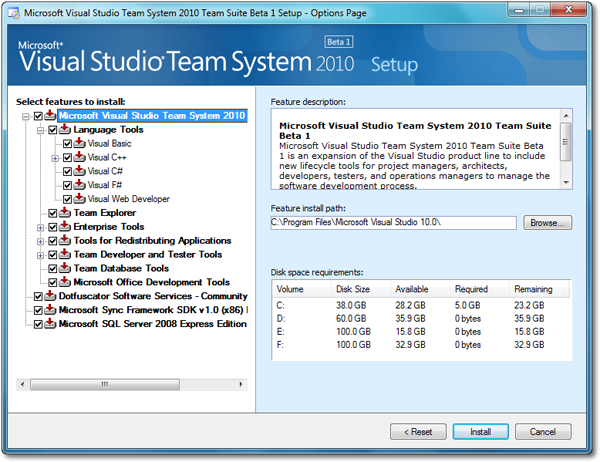Click feature tree horizontal scroll right arrow
This screenshot has height=462, width=600.
coord(241,384)
